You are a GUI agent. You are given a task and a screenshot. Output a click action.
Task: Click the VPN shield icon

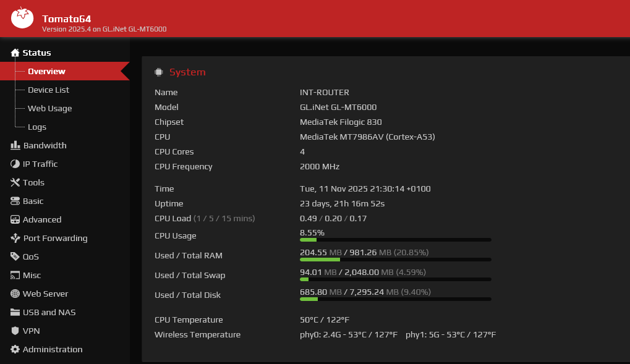coord(15,331)
